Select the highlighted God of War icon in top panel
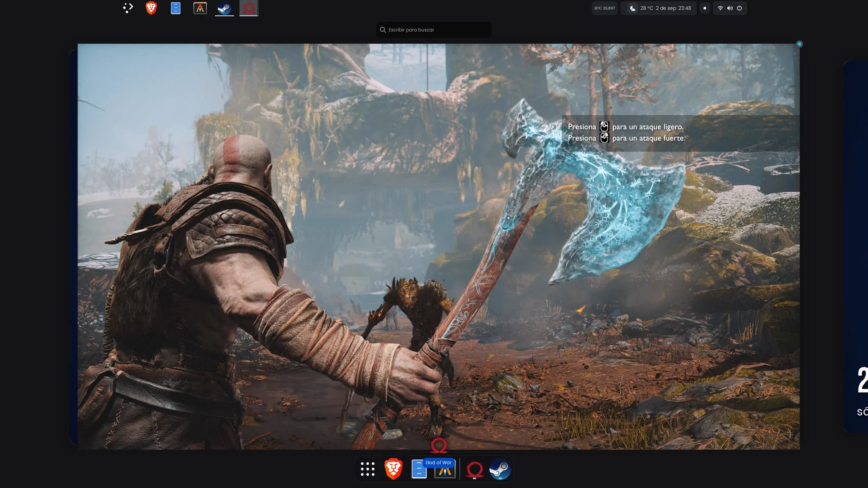This screenshot has width=868, height=488. (x=249, y=8)
